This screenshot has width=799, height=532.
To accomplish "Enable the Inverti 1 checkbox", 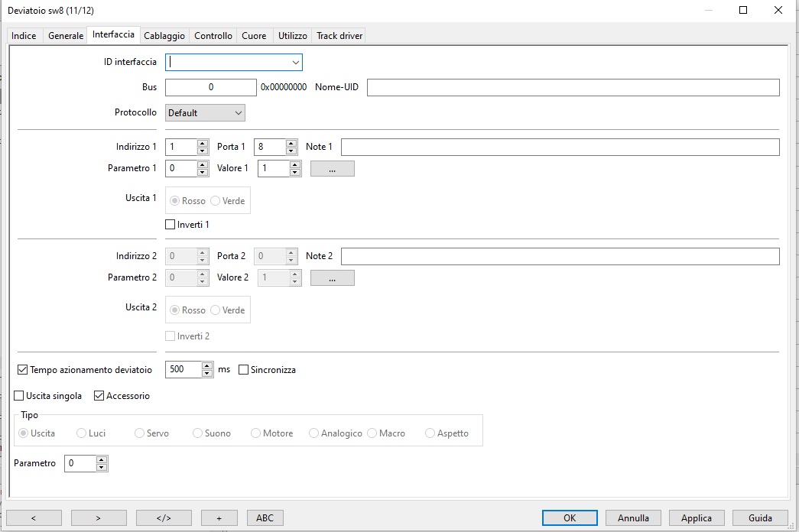I will 171,225.
